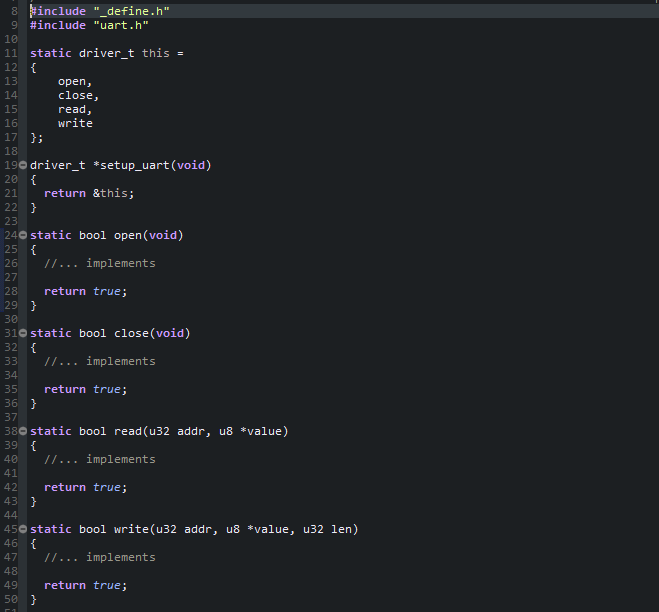
Task: Collapse the read function fold marker
Action: [x=23, y=431]
